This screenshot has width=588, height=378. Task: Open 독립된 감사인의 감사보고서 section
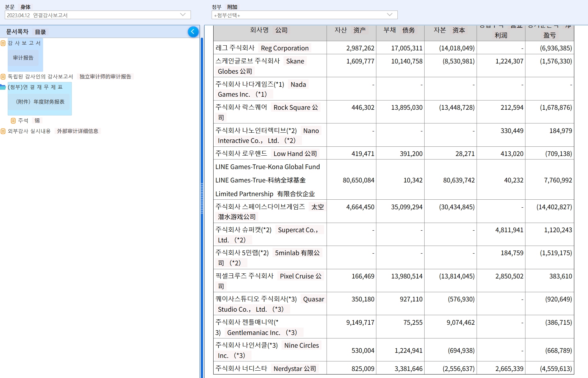[41, 77]
